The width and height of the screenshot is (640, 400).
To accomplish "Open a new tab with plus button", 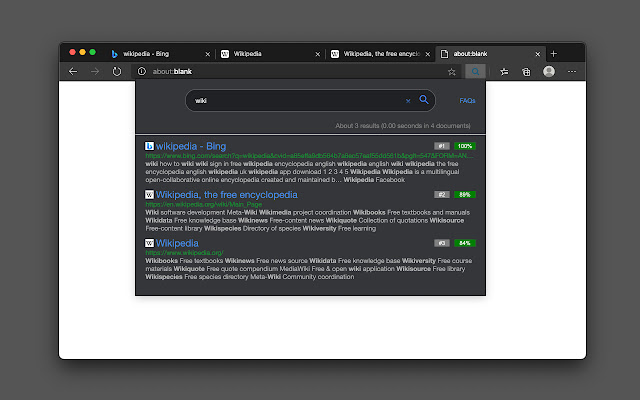I will [x=553, y=54].
